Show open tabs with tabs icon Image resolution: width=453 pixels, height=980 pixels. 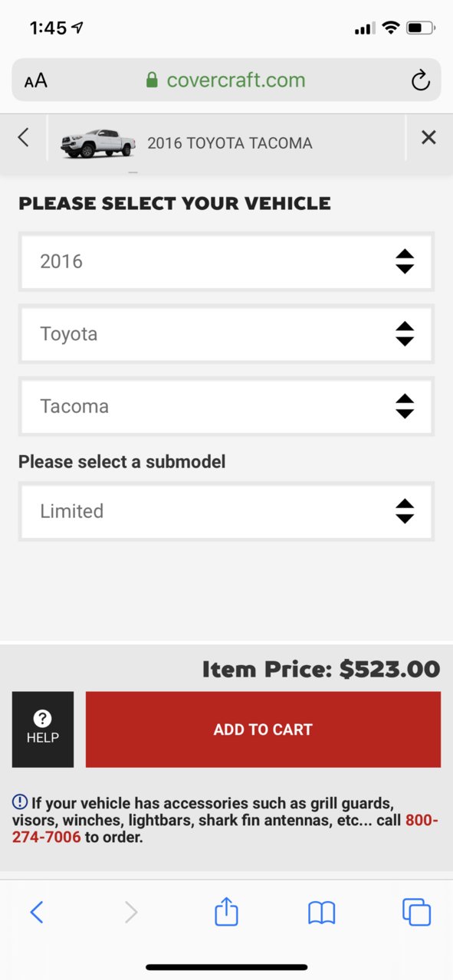416,912
